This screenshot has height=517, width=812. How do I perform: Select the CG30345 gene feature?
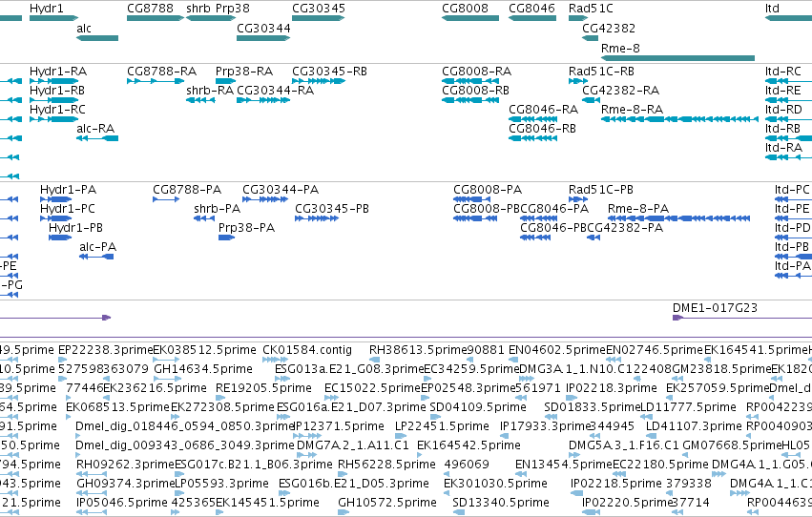(318, 18)
